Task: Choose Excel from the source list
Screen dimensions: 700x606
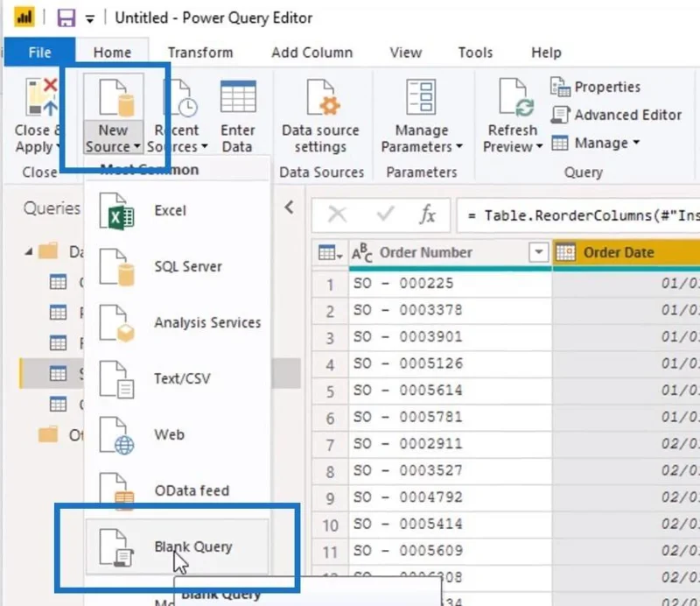Action: [x=177, y=210]
